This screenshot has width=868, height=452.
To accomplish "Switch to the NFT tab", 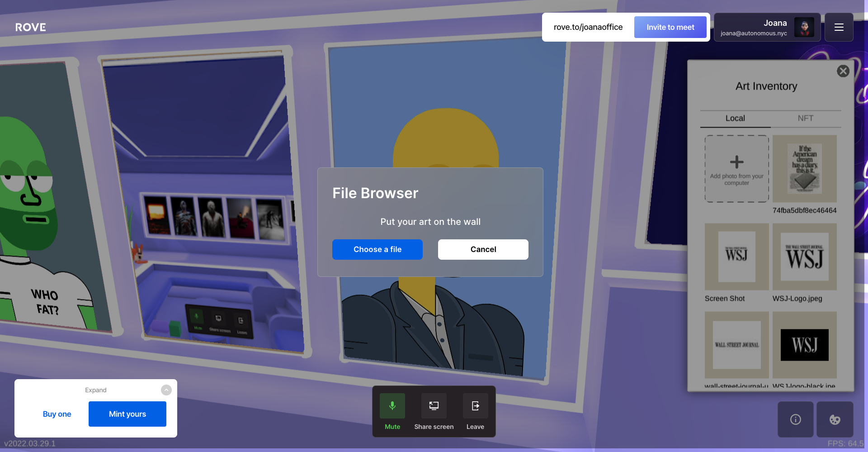I will point(805,119).
